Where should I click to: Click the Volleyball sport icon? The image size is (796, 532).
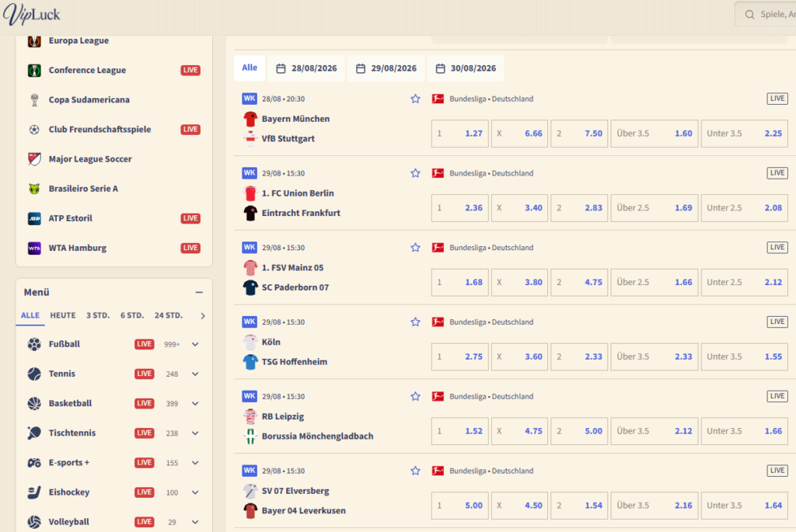pyautogui.click(x=34, y=522)
